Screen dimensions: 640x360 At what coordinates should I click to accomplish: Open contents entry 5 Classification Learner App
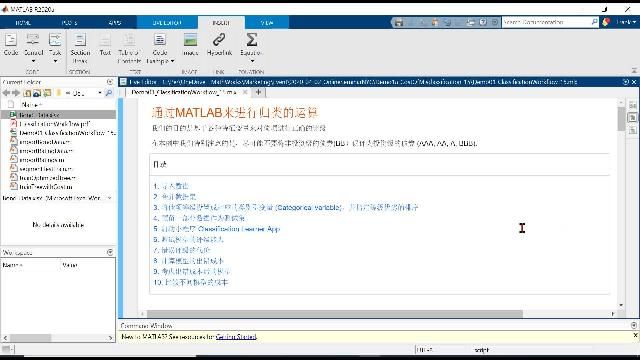click(217, 229)
